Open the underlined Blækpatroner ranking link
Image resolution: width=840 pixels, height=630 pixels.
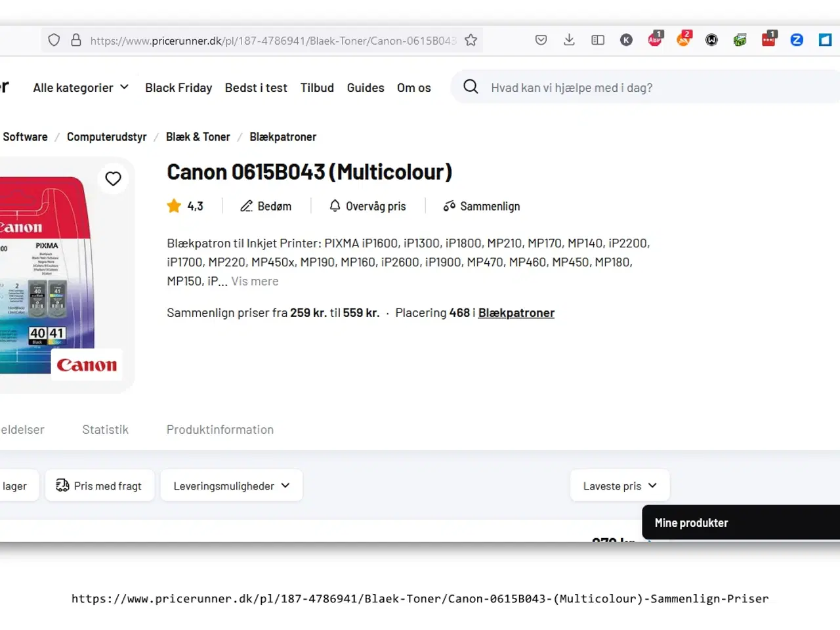516,313
